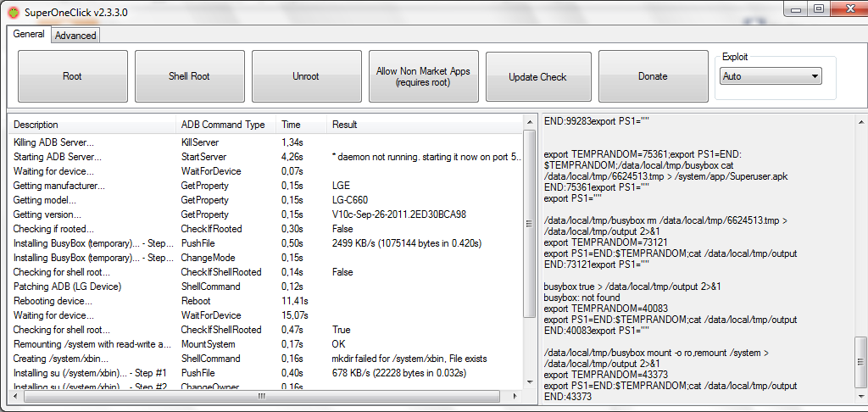Open the Donate button
Screen dimensions: 868x412
tap(654, 76)
